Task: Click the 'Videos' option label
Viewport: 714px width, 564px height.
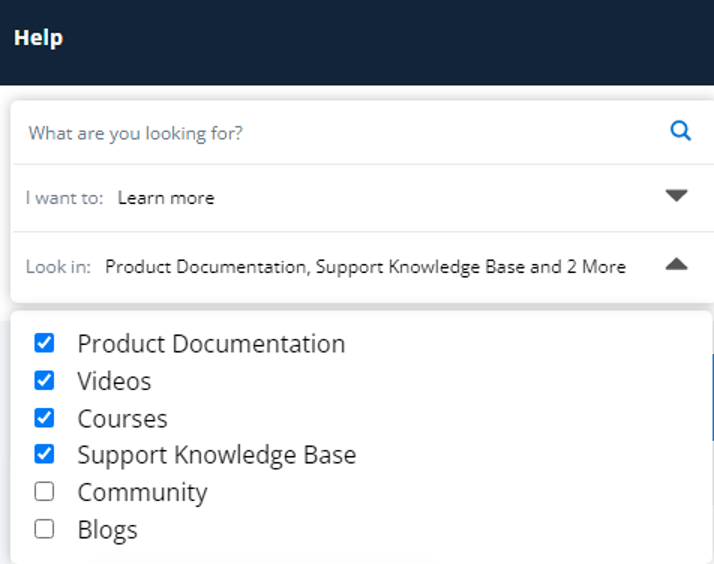Action: coord(114,381)
